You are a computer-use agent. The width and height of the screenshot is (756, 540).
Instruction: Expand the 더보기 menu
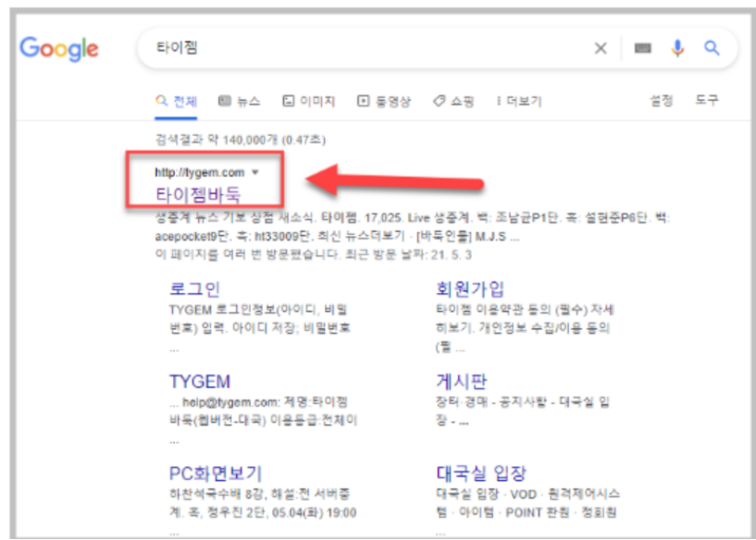519,101
